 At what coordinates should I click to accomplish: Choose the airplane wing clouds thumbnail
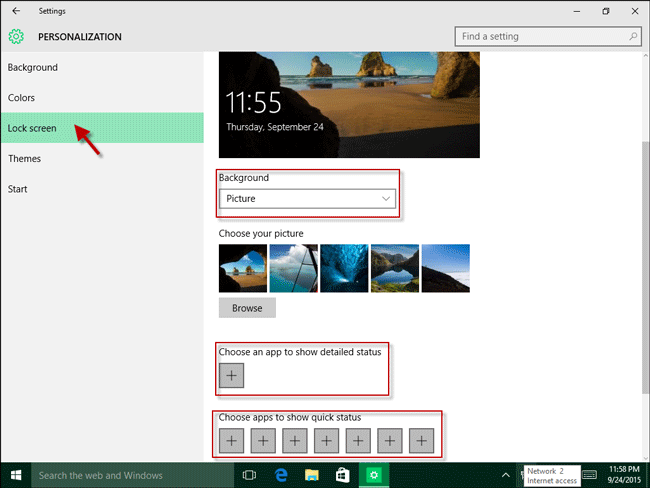point(293,268)
